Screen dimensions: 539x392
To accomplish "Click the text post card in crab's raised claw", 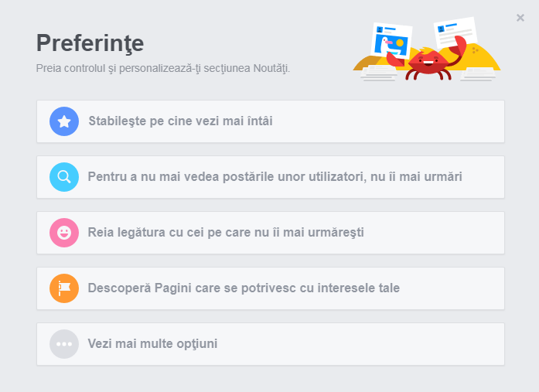I will (x=455, y=32).
